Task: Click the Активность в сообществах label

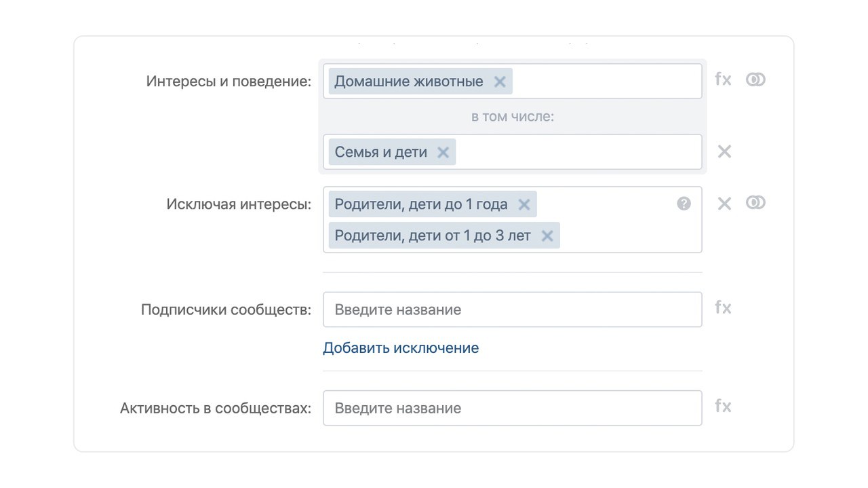Action: pyautogui.click(x=216, y=408)
